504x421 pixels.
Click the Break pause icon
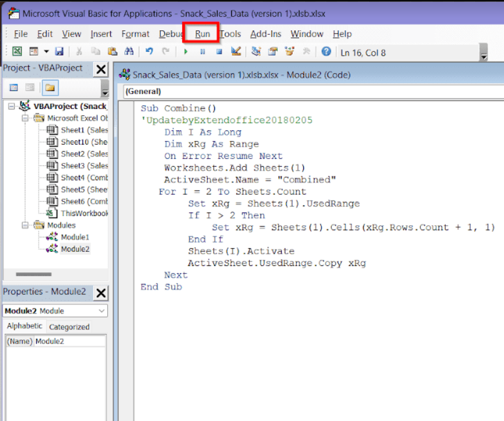point(203,51)
